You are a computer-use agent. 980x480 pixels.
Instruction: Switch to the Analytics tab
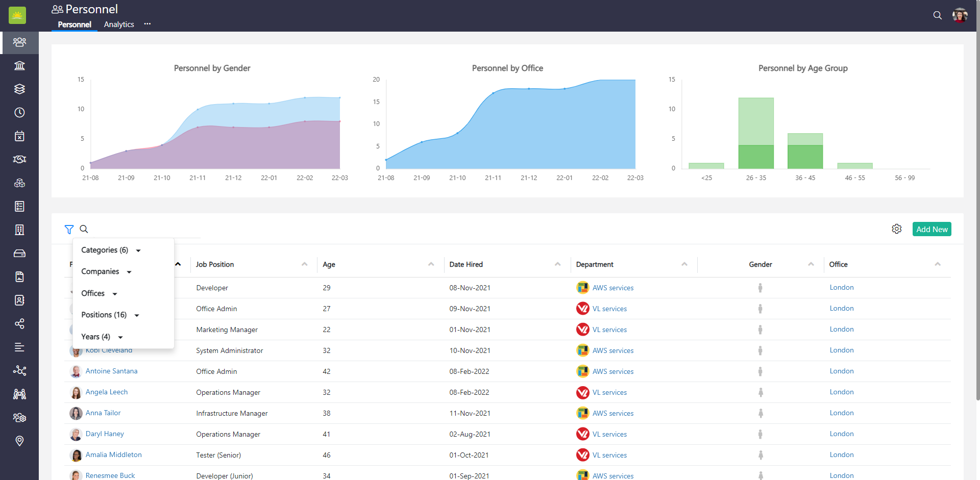pyautogui.click(x=118, y=24)
